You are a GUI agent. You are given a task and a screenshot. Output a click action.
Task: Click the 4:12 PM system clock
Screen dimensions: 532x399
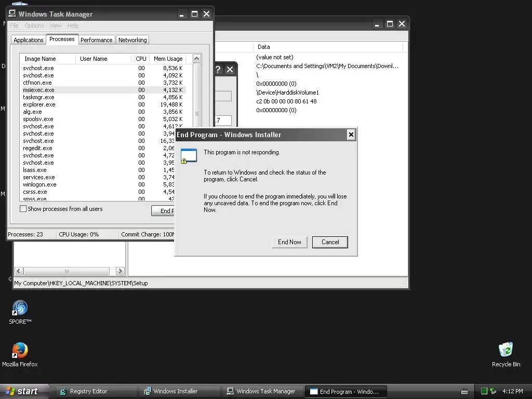pos(512,391)
